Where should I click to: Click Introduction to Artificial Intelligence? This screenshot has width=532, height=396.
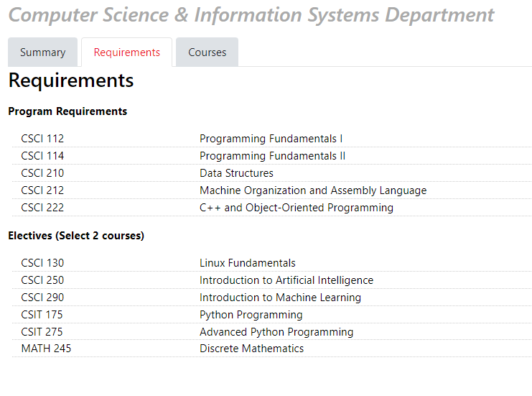286,280
